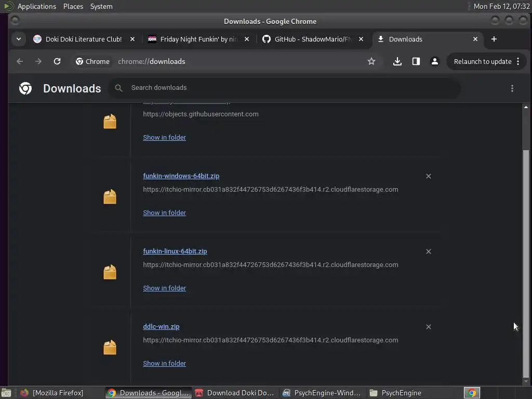Click the funkin-windows-64bit.zip archive icon
Screen dimensions: 532x399
(x=110, y=197)
